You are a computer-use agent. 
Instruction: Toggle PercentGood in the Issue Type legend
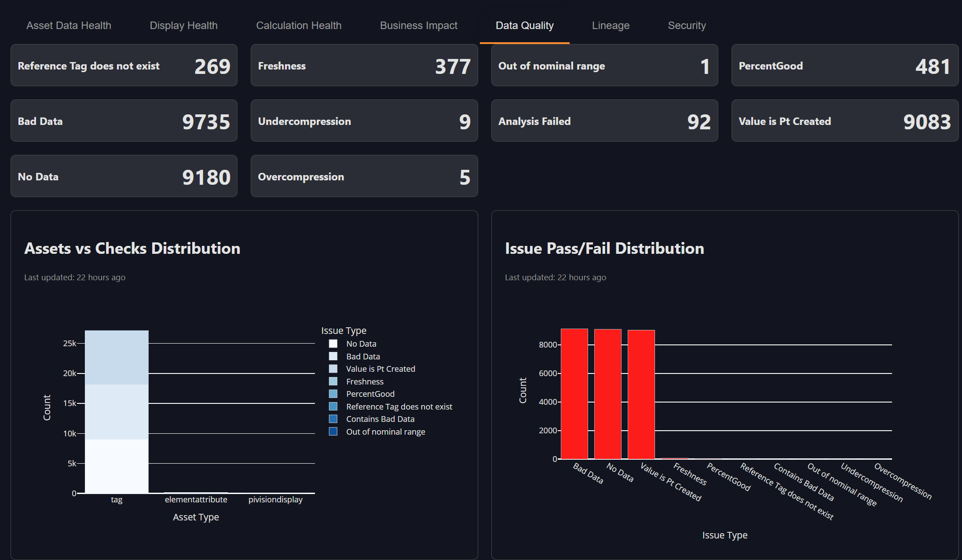coord(370,394)
